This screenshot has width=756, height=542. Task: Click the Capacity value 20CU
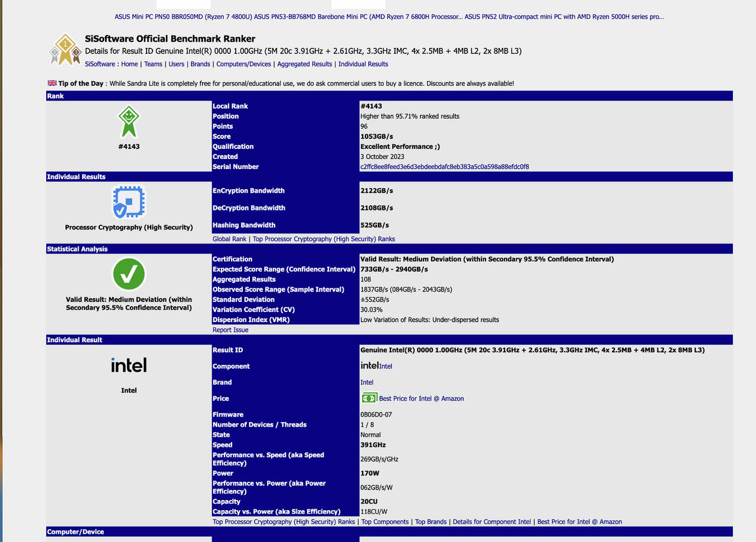pos(369,502)
